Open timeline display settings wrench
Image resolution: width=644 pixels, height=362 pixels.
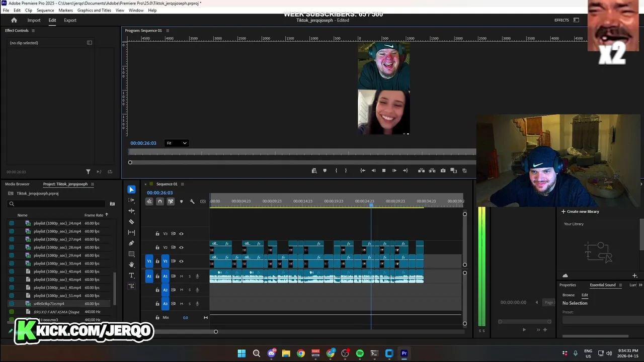click(192, 201)
